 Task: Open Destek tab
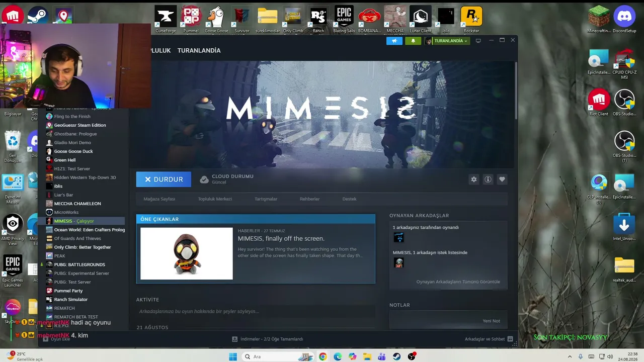[x=349, y=199]
